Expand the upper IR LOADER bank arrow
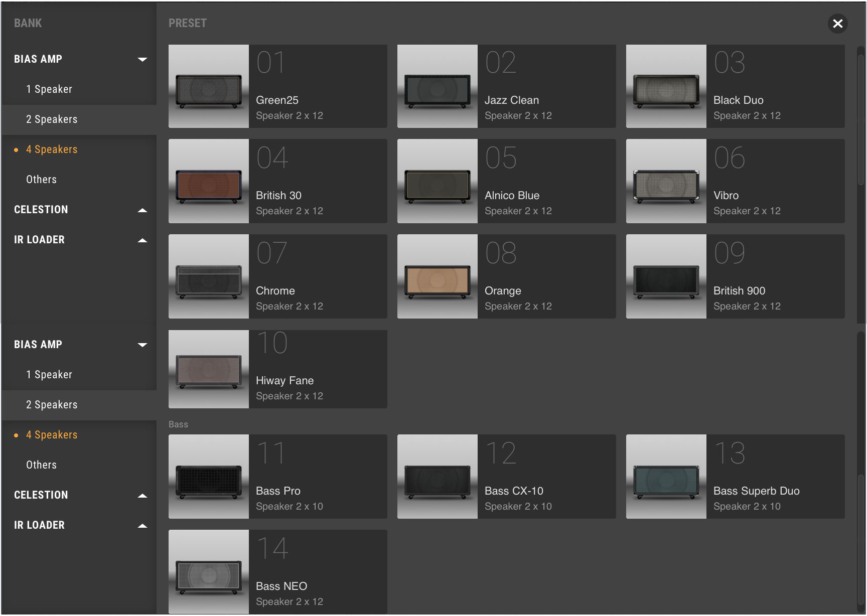 [x=142, y=240]
